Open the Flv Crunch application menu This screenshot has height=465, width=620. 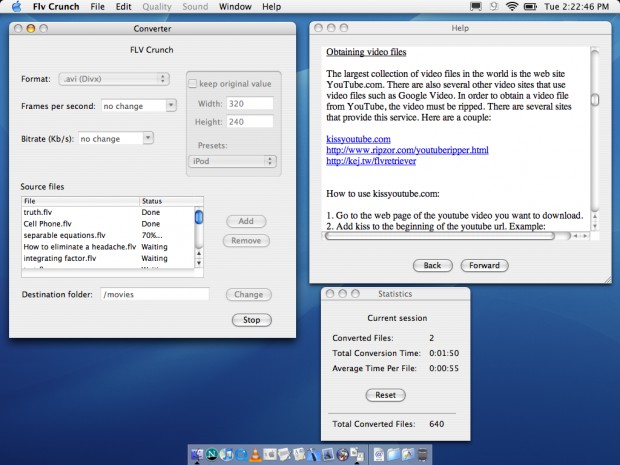[56, 6]
